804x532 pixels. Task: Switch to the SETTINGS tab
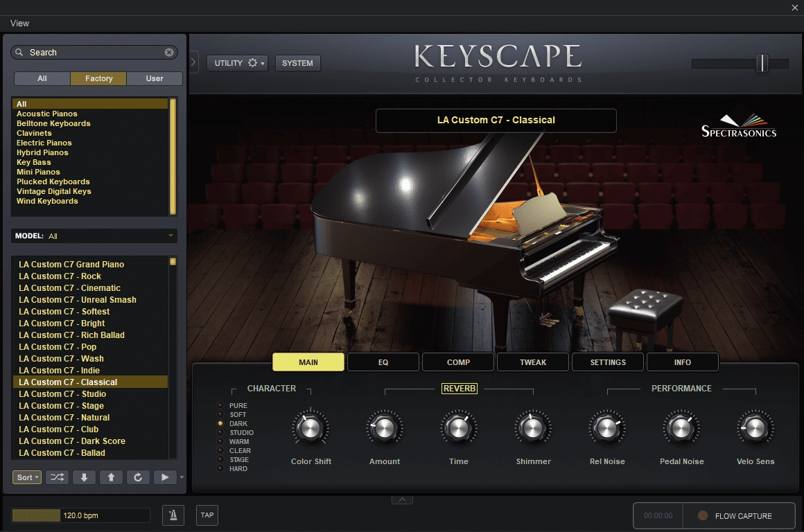tap(608, 362)
